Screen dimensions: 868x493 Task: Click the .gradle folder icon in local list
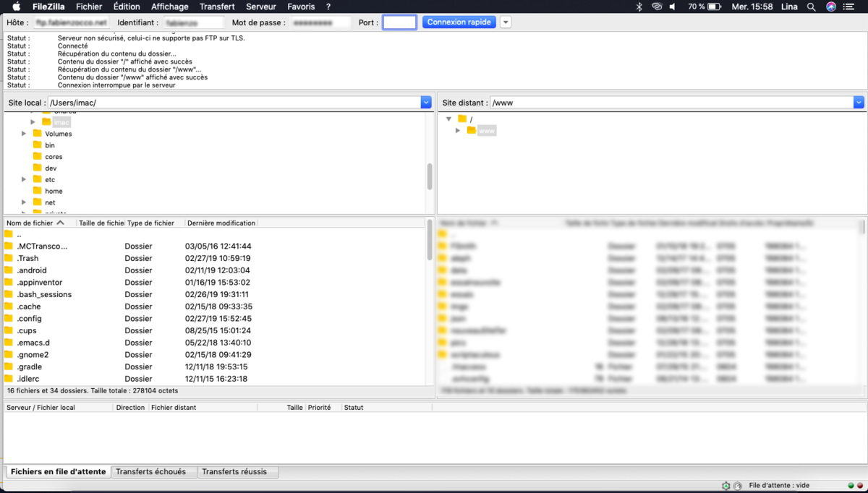pyautogui.click(x=9, y=366)
